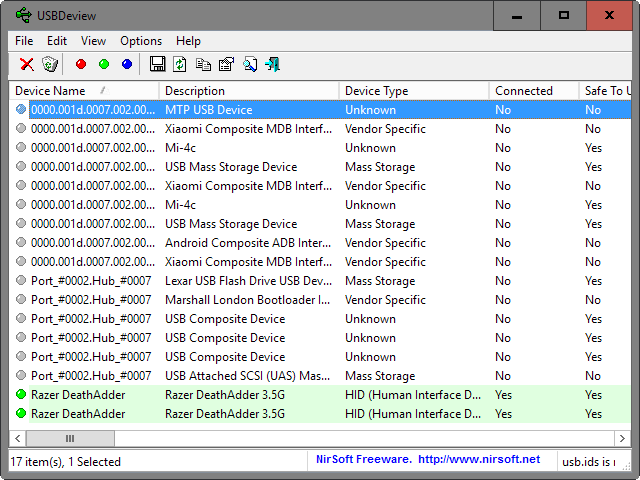Click the gray status icon of the Lexar row
Screen dimensions: 640x480
point(21,280)
